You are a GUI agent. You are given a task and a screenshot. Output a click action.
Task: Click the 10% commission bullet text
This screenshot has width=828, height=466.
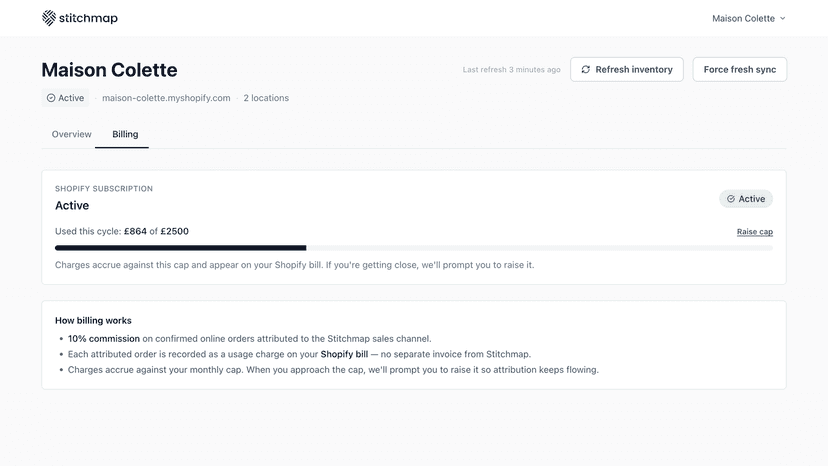pos(249,339)
